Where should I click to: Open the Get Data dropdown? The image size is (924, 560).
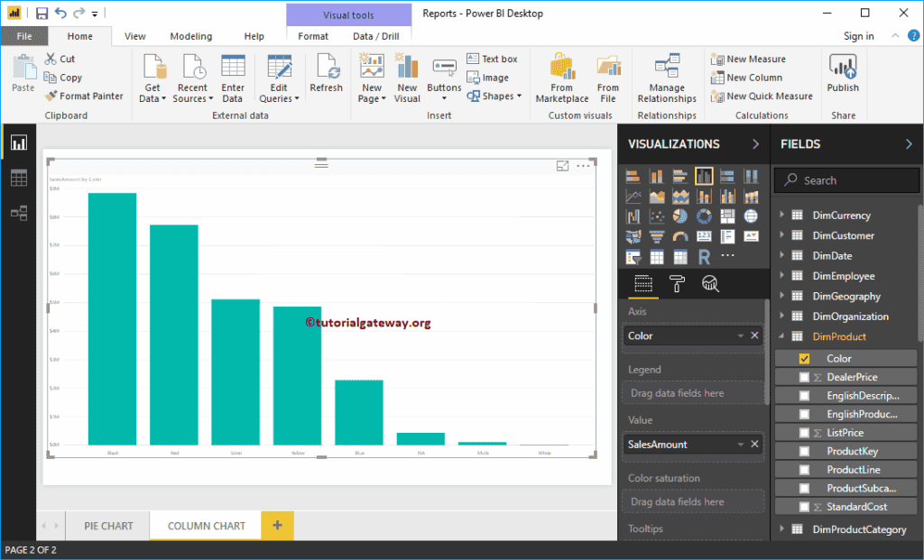pyautogui.click(x=152, y=93)
